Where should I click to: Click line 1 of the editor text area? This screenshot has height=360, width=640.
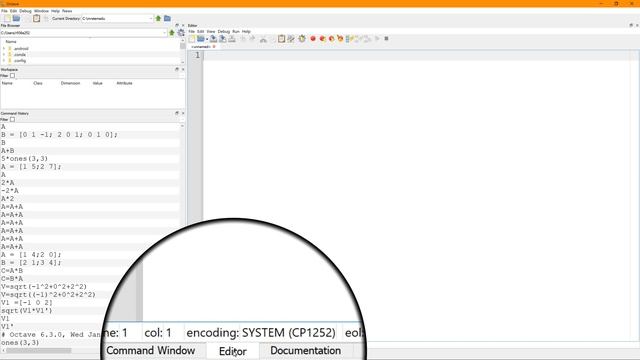420,55
